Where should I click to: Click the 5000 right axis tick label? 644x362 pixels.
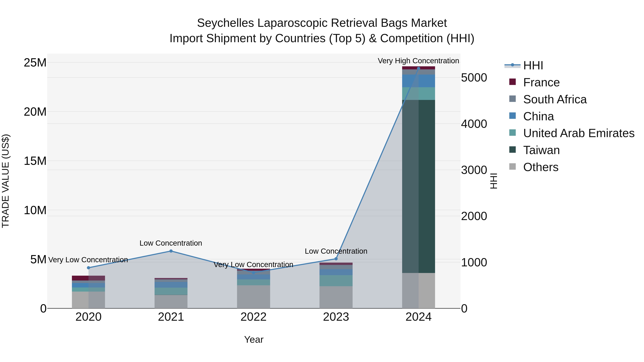pyautogui.click(x=474, y=78)
